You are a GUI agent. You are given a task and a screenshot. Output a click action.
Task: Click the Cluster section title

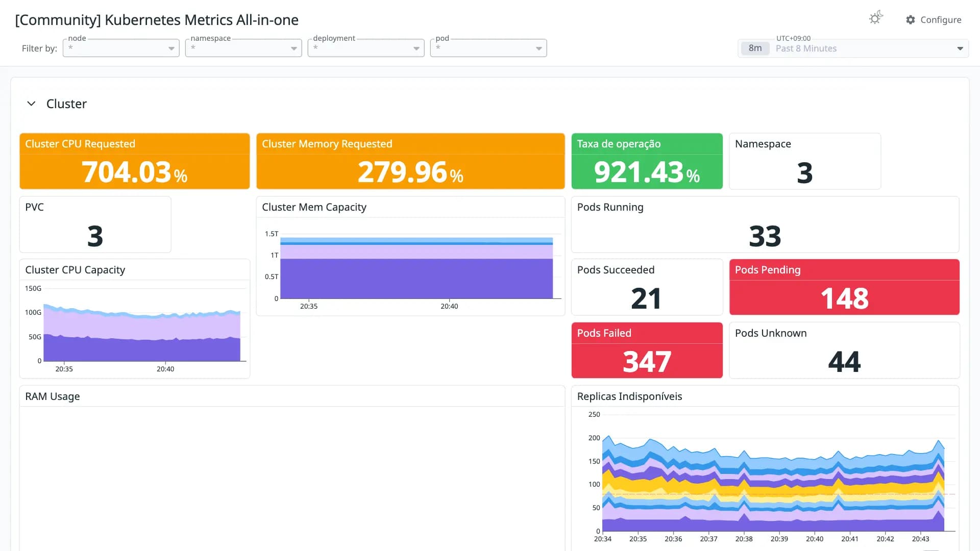(x=66, y=104)
